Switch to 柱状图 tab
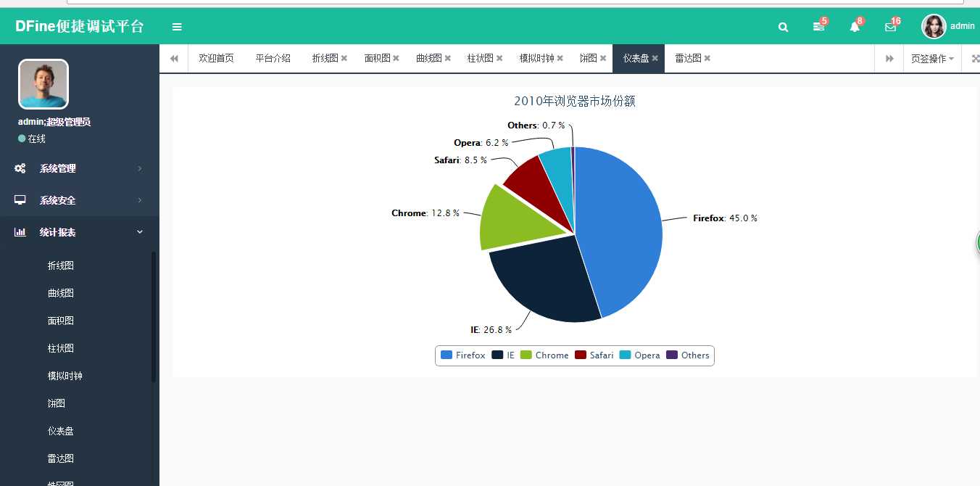The height and width of the screenshot is (486, 980). point(481,58)
